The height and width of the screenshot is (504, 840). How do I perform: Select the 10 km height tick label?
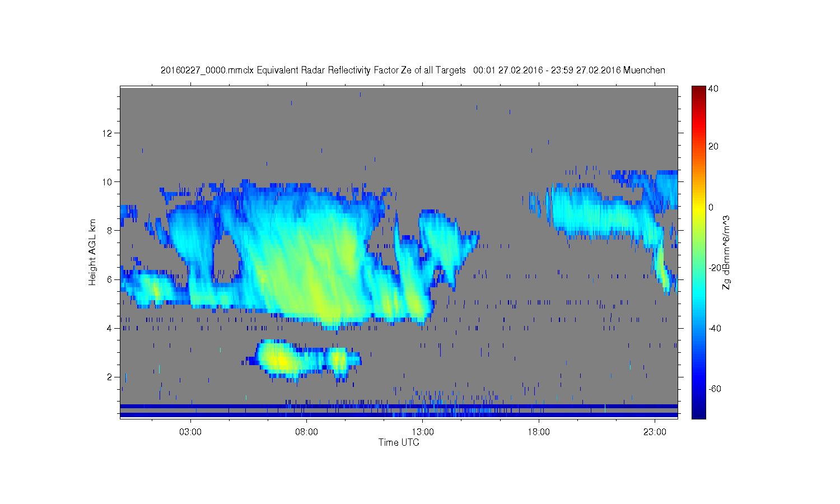pyautogui.click(x=108, y=182)
